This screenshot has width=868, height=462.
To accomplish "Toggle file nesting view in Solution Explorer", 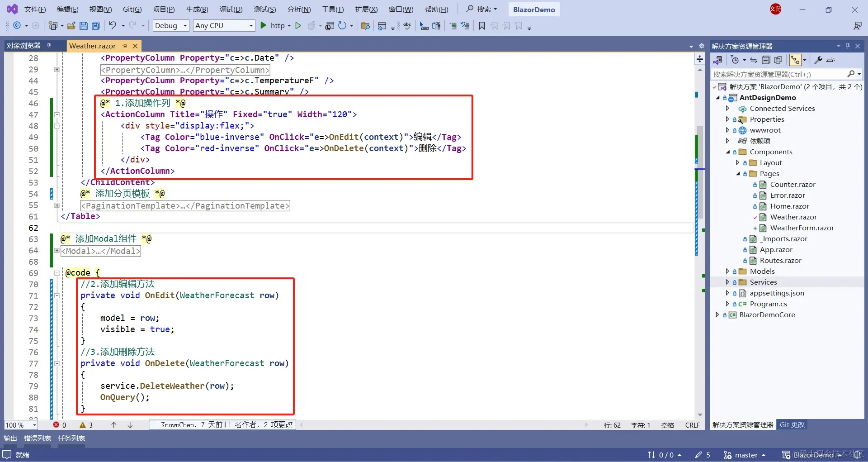I will point(795,60).
